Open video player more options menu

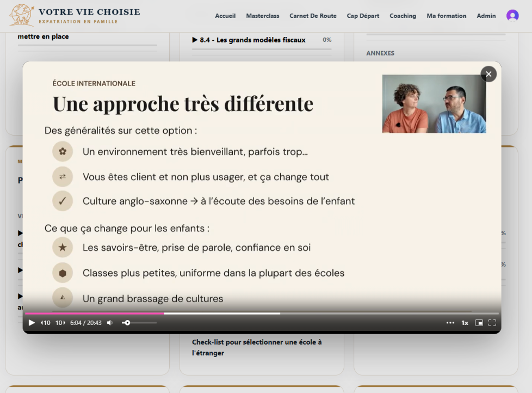click(x=450, y=323)
